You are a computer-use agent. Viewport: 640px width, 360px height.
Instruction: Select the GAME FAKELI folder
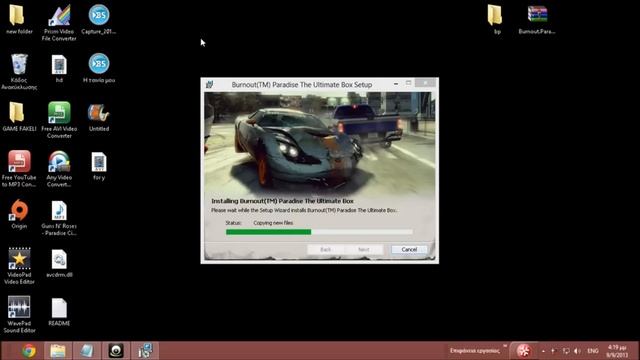[19, 117]
